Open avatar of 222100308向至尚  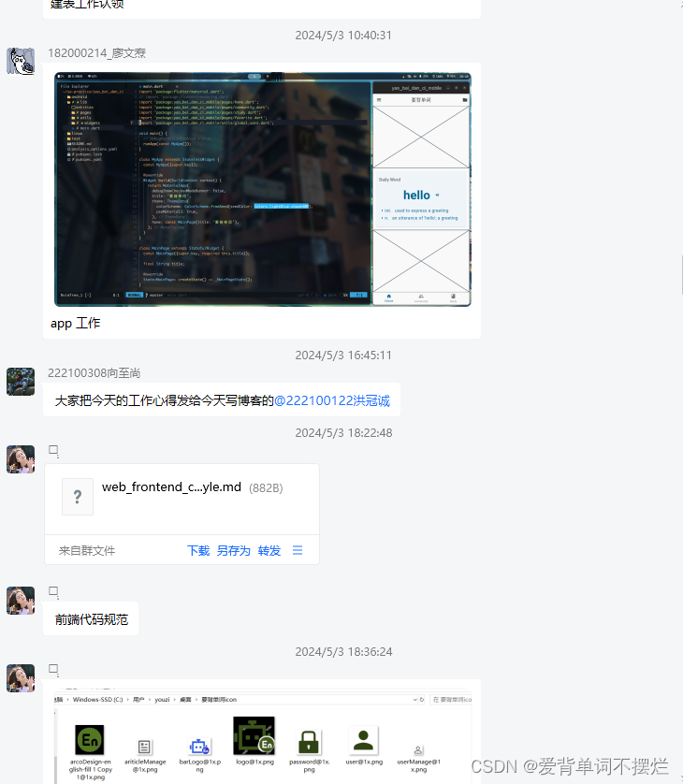[21, 382]
